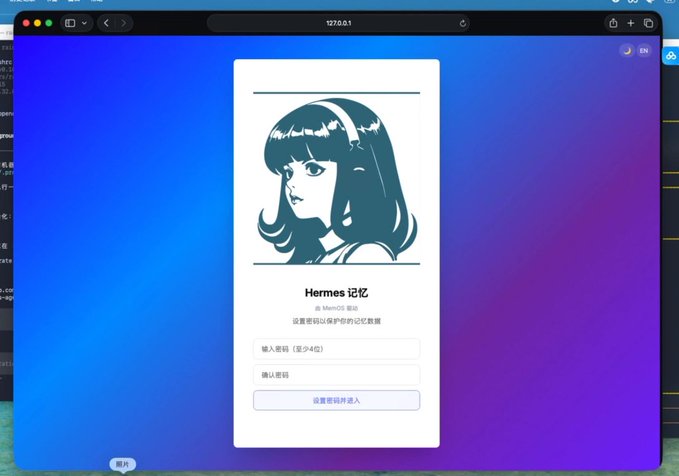Open a new tab with plus icon
The width and height of the screenshot is (679, 476).
tap(630, 23)
